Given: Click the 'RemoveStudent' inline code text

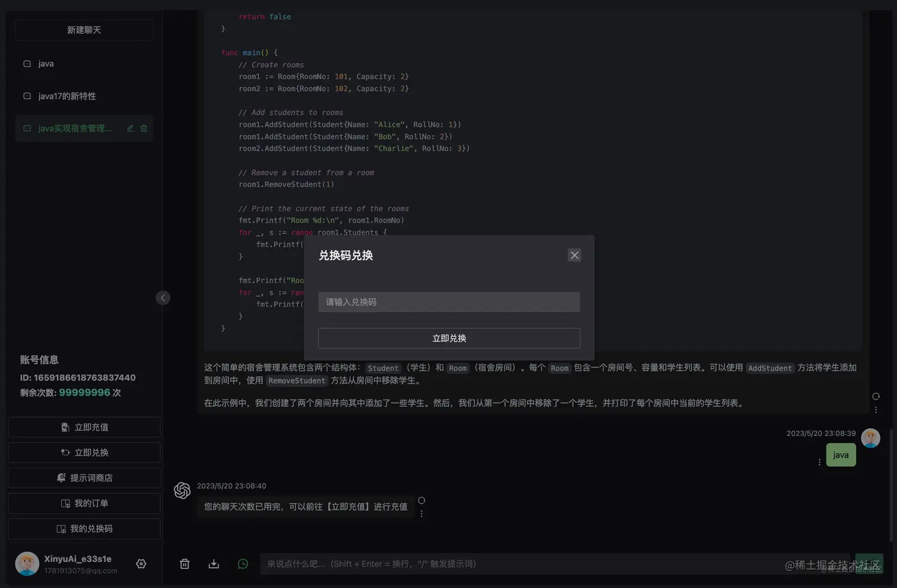Looking at the screenshot, I should pyautogui.click(x=297, y=381).
